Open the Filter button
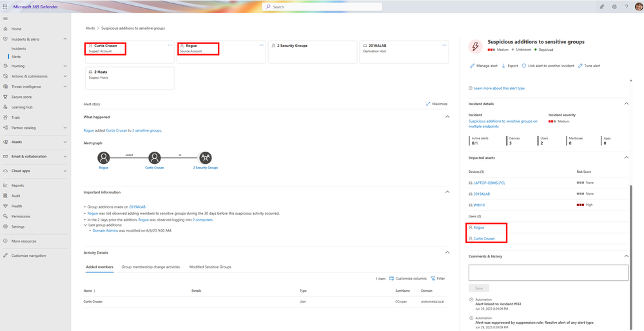 point(438,278)
